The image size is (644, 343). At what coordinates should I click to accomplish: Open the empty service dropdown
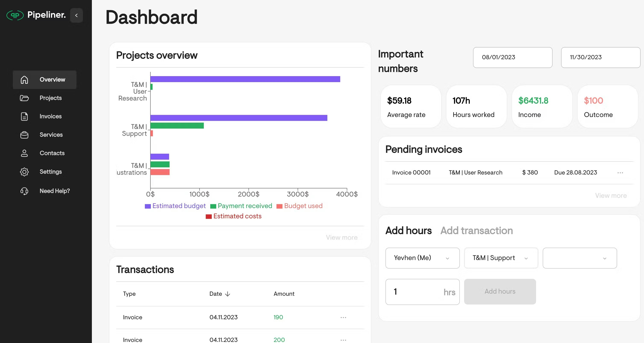point(579,258)
